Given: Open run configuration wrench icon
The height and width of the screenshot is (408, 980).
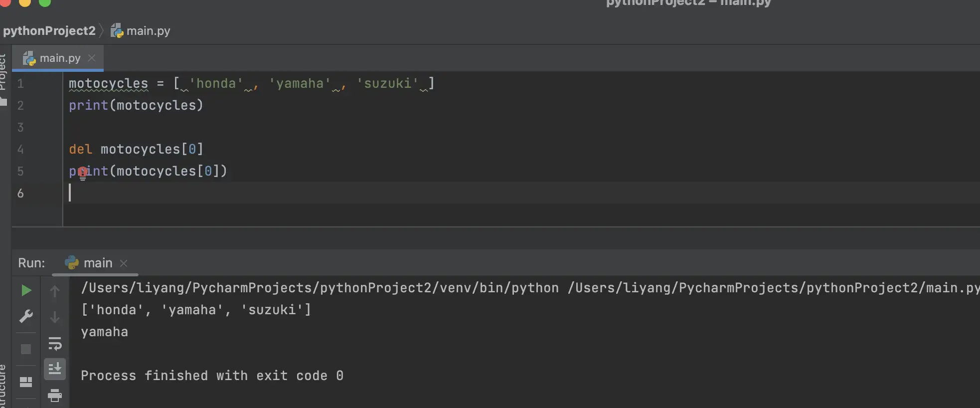Looking at the screenshot, I should (26, 316).
